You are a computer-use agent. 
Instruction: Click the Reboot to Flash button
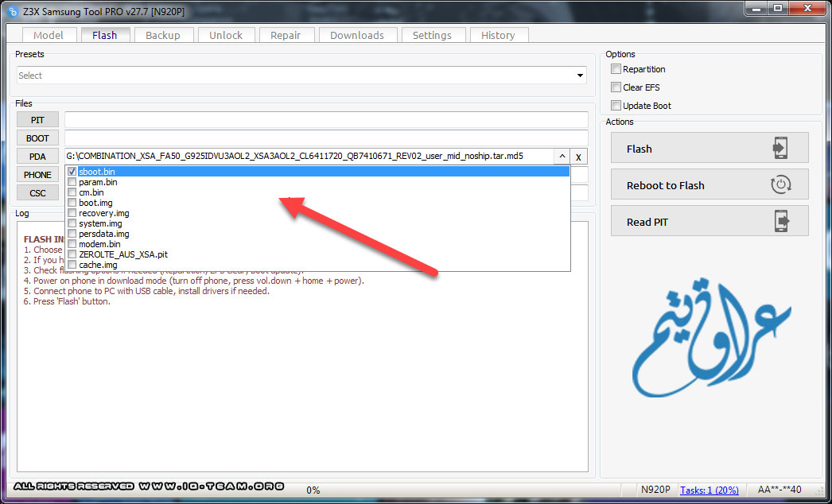pos(710,184)
